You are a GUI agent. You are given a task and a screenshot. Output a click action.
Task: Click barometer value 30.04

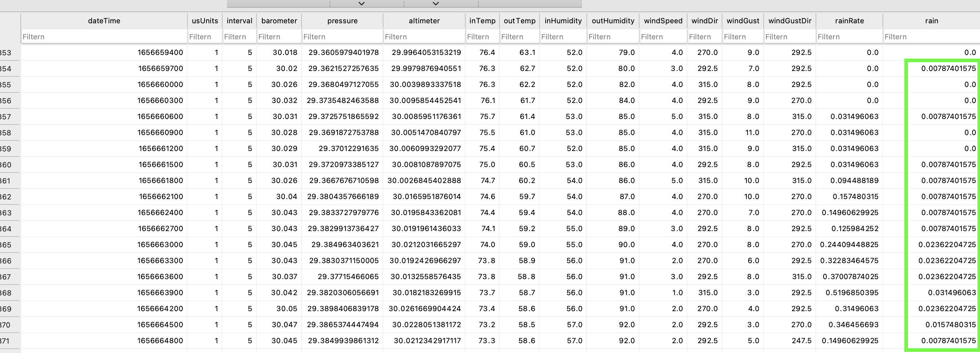[279, 197]
